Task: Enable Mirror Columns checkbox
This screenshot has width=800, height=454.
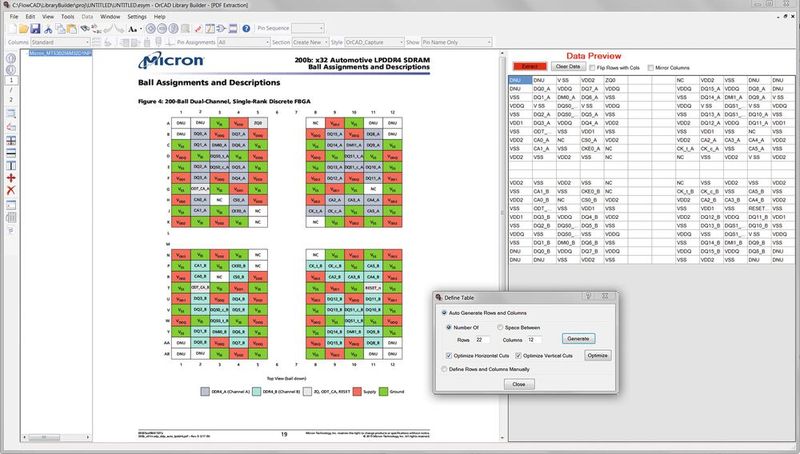Action: pos(651,68)
